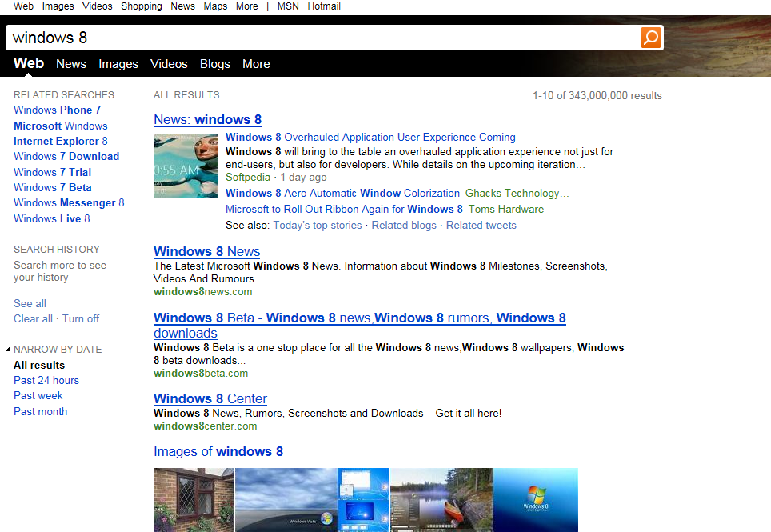The height and width of the screenshot is (532, 771).
Task: Select the bold Web search tab
Action: (29, 63)
